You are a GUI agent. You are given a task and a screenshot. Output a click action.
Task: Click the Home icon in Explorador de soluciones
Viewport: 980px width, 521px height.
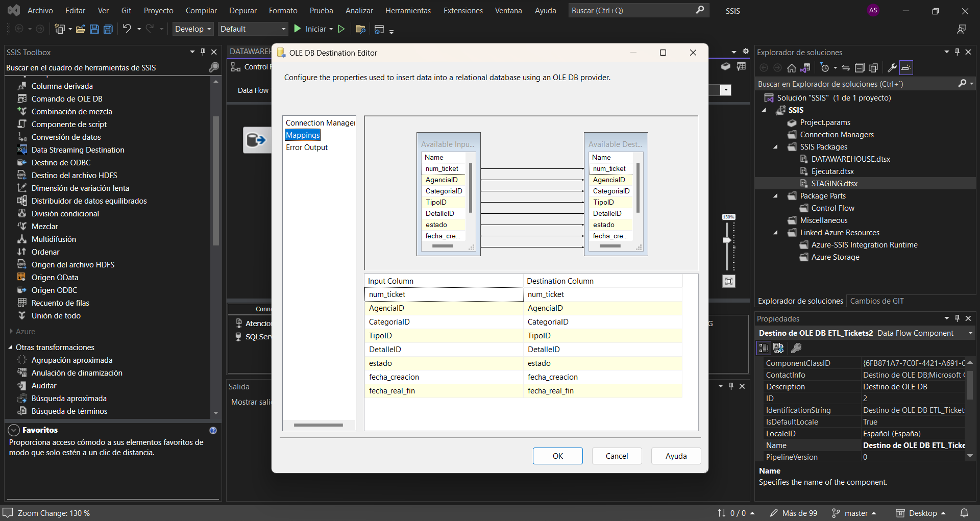coord(791,68)
